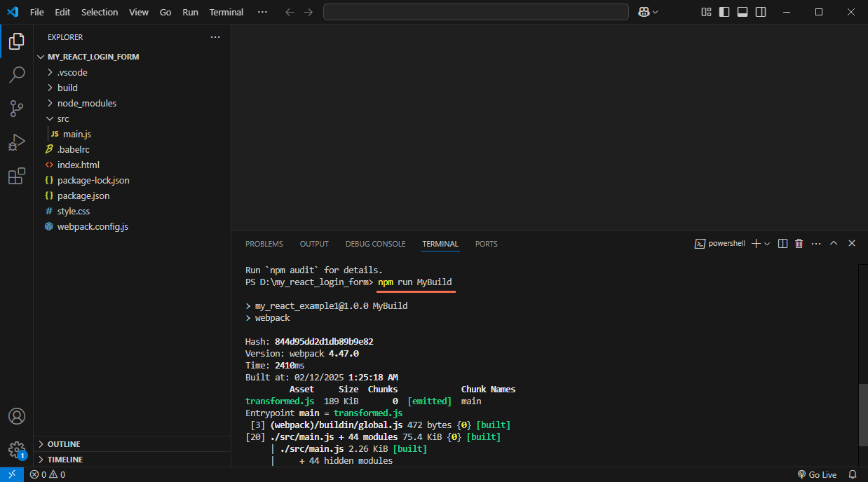Expand the node_modules folder
The width and height of the screenshot is (868, 482).
point(87,103)
